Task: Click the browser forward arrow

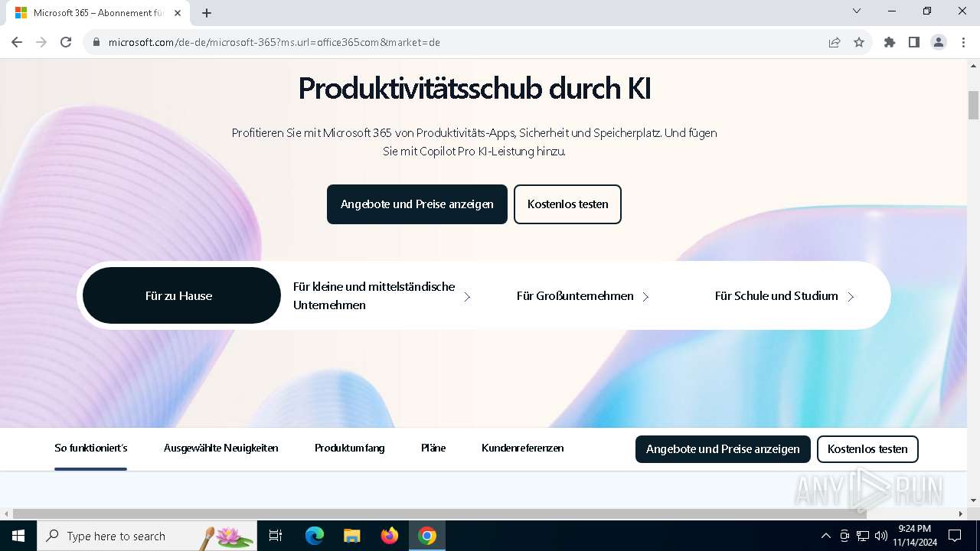Action: coord(41,42)
